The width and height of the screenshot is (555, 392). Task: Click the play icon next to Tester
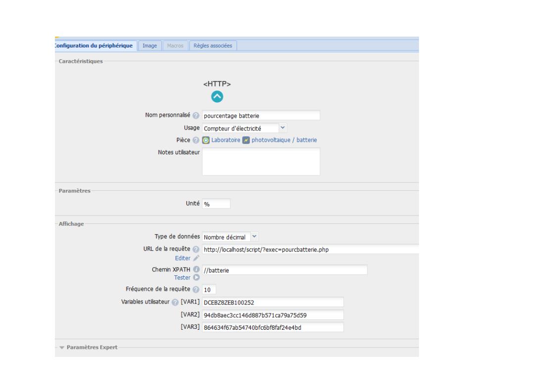(x=196, y=278)
